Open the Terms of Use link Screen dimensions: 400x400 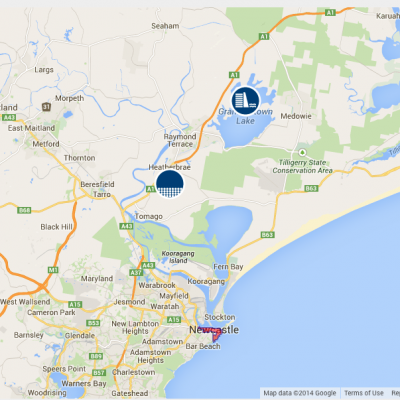pos(364,393)
